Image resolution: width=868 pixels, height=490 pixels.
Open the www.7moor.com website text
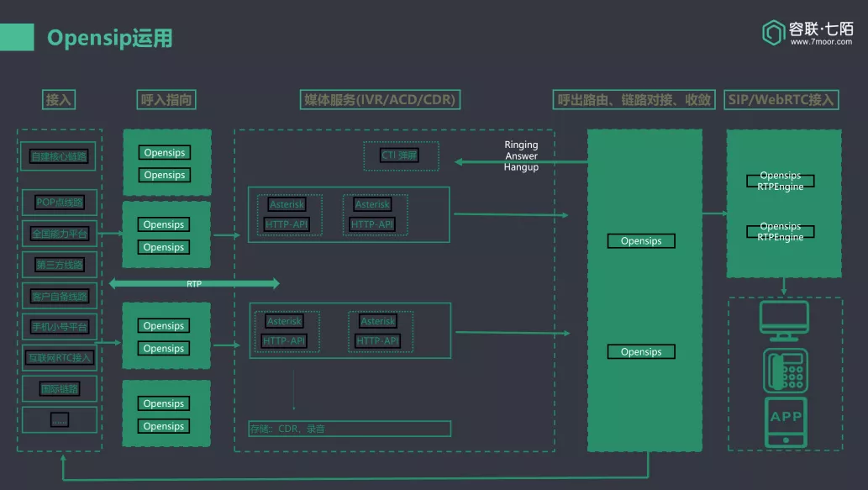(x=821, y=42)
